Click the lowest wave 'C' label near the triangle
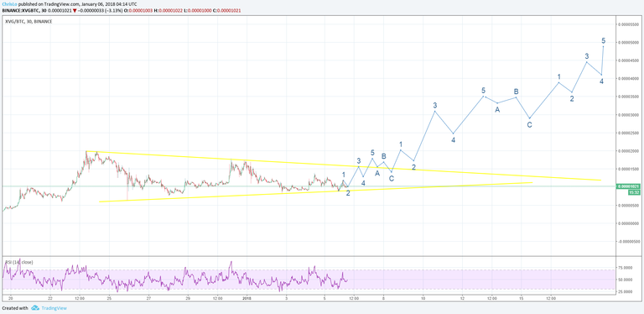 pos(392,178)
